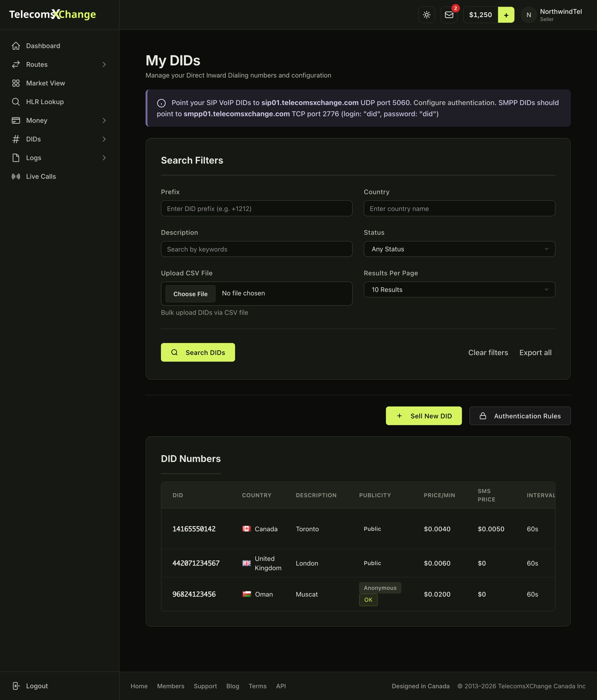Expand the Routes submenu chevron

coord(104,65)
